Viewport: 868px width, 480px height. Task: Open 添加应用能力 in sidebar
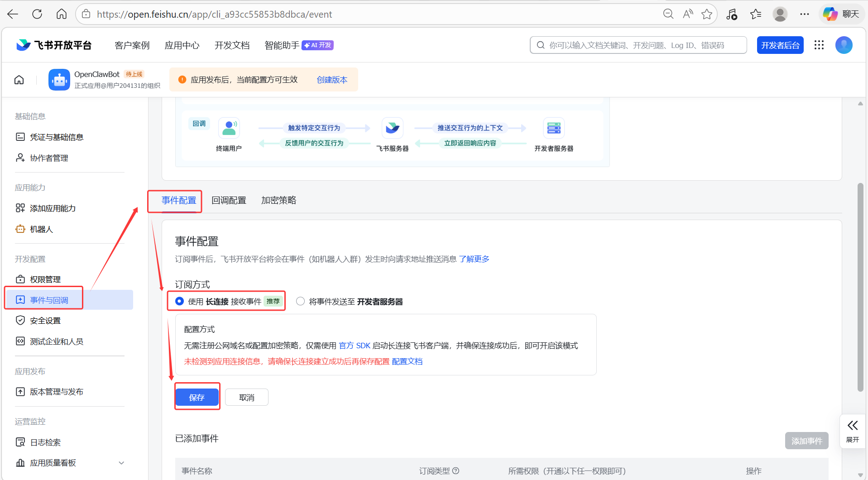click(53, 208)
